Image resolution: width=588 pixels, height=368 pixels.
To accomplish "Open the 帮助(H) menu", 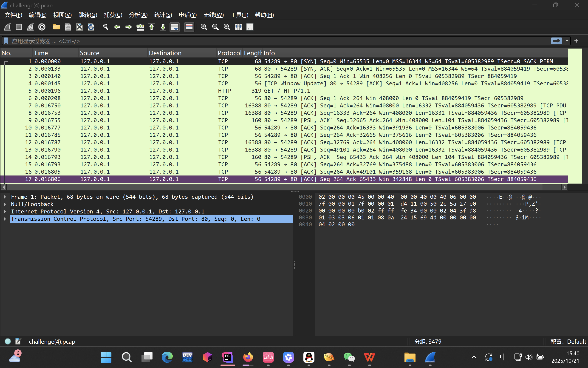I will (x=265, y=15).
